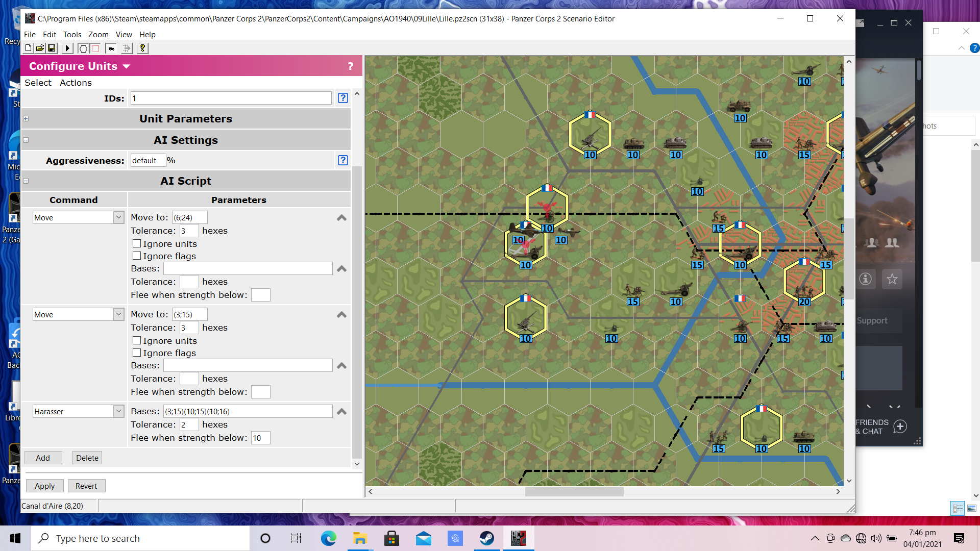Open the Edit menu
This screenshot has height=551, width=980.
[x=50, y=35]
